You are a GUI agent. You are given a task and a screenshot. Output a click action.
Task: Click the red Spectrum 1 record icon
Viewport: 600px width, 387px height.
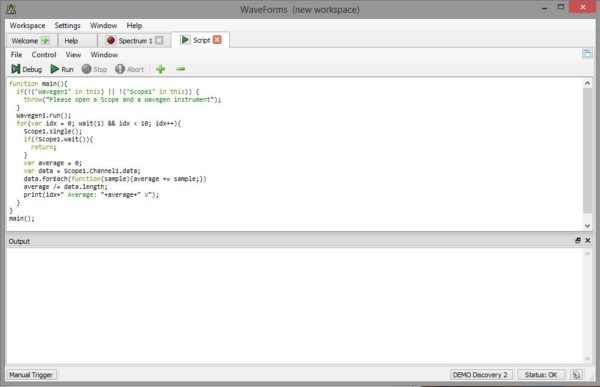111,40
